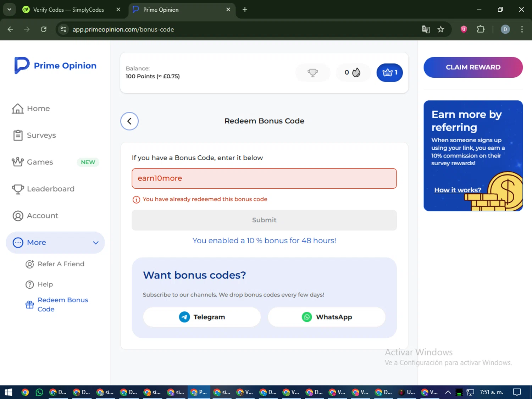Click the trophy icon in balance bar

click(x=312, y=73)
